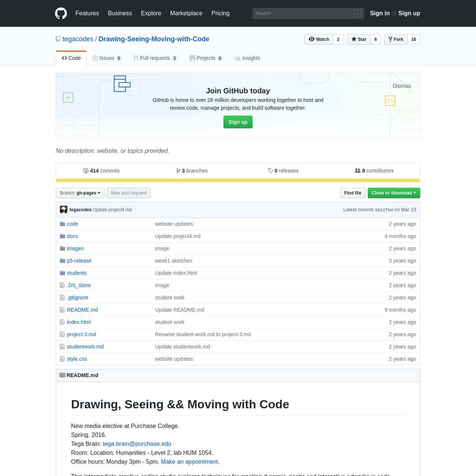Click folder icon next to images
Viewport: 476px width, 476px height.
tap(62, 248)
